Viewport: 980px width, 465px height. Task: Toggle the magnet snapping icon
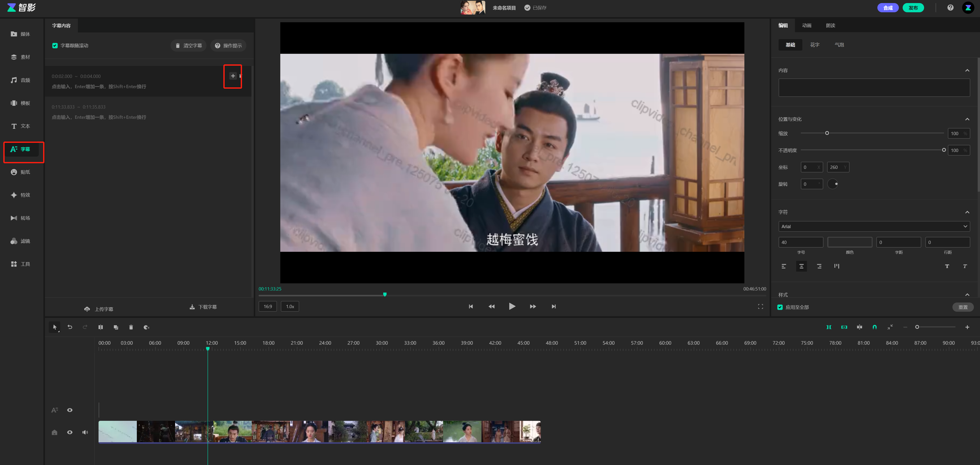click(875, 327)
